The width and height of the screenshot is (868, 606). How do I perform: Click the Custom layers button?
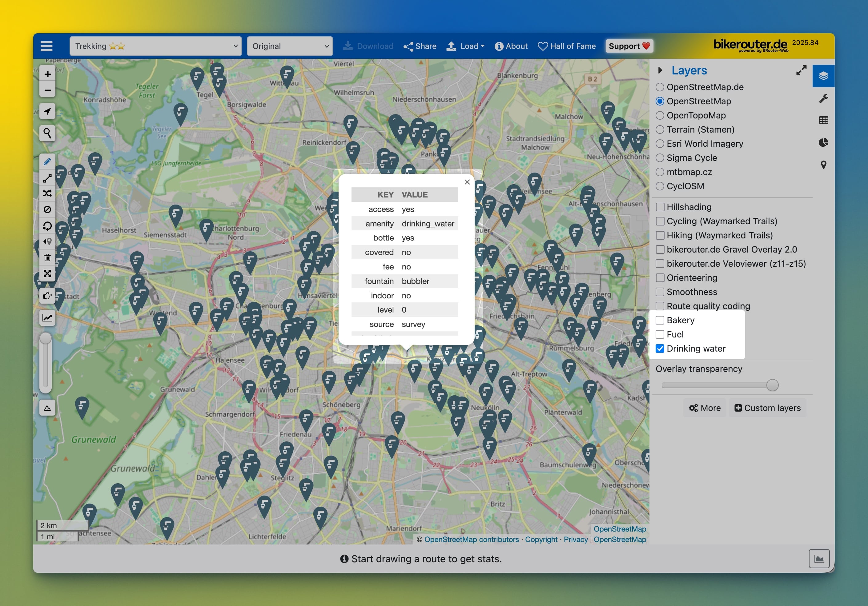click(767, 408)
